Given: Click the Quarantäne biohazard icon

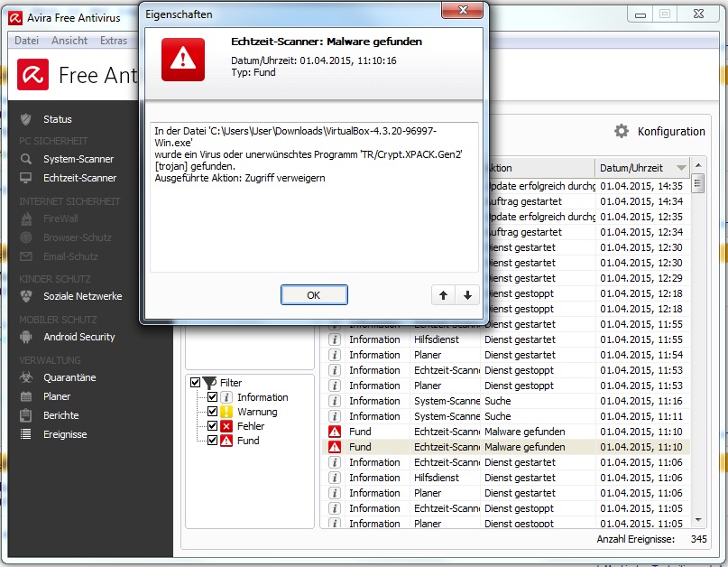Looking at the screenshot, I should coord(26,377).
